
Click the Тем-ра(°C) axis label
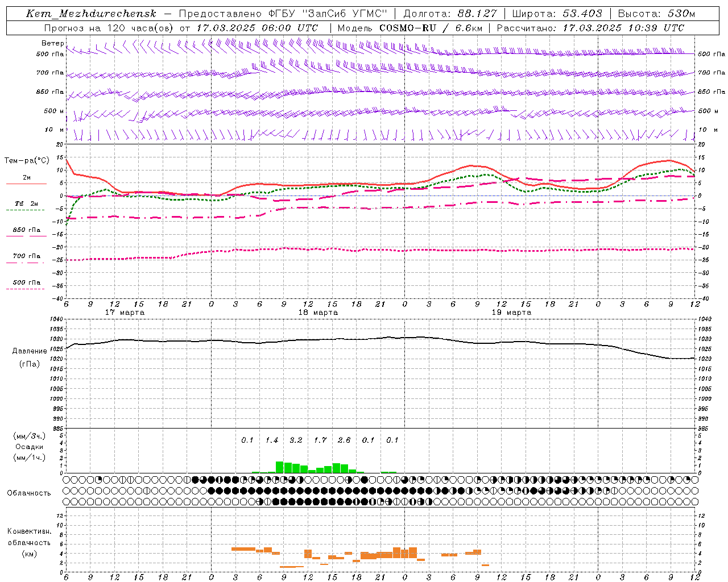tap(27, 161)
